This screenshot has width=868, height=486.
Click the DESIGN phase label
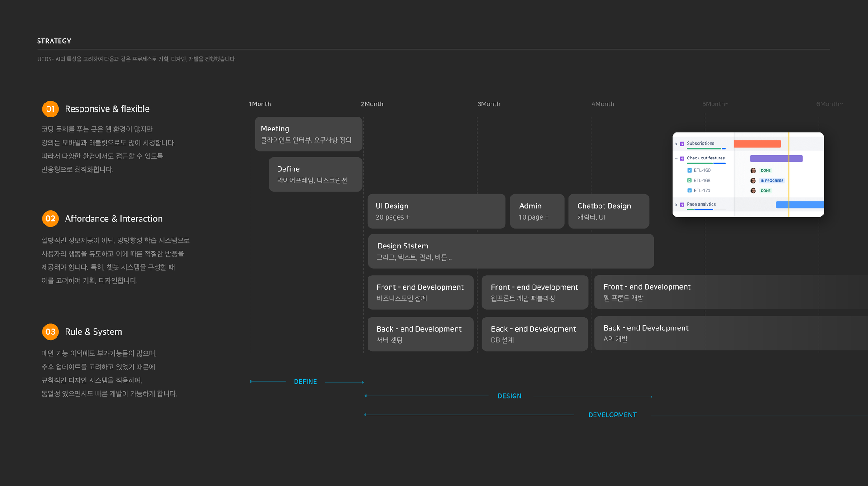tap(509, 396)
